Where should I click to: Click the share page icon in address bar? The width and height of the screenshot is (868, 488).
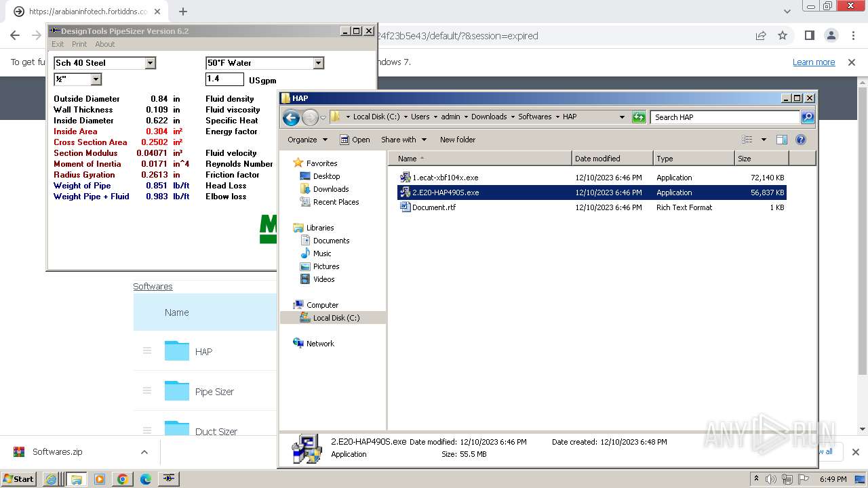tap(761, 36)
